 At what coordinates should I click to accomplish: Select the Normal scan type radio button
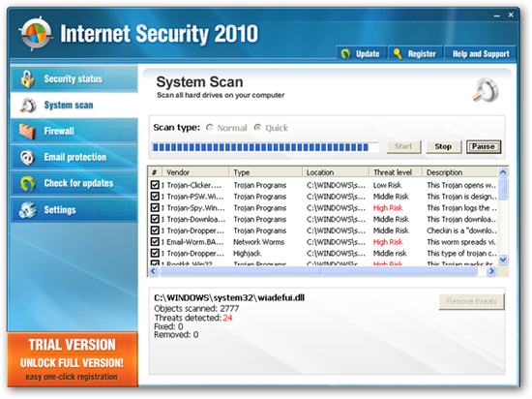point(210,127)
